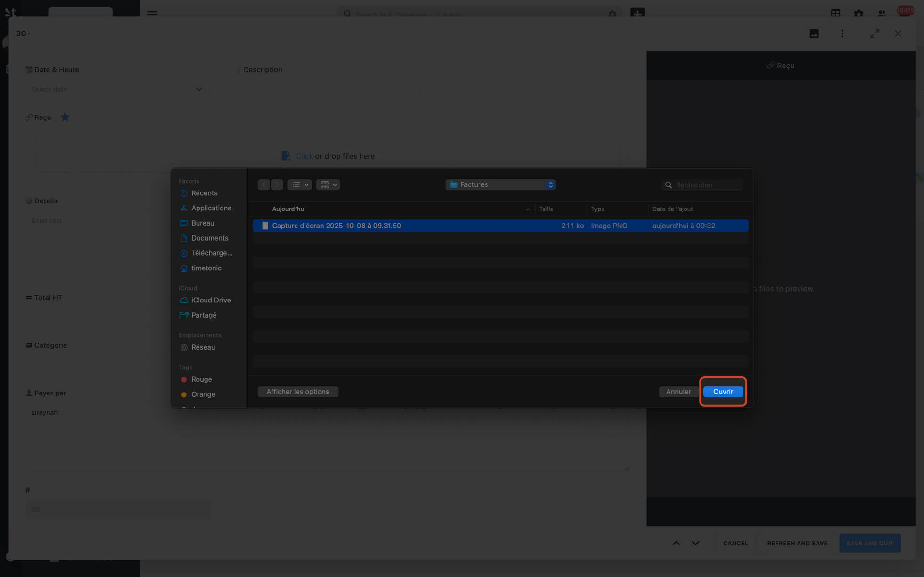Click the expand fullscreen arrows icon
Screen dimensions: 924x577
[x=874, y=33]
